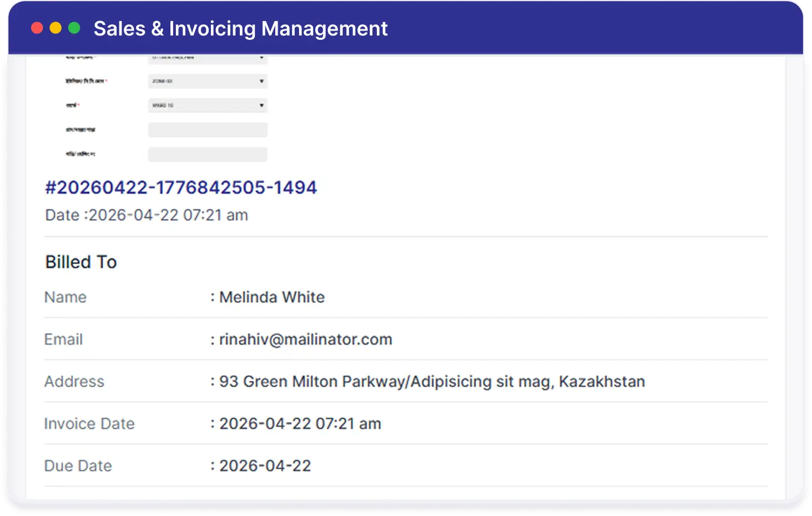Select the Melinda White name value
The height and width of the screenshot is (516, 812).
pyautogui.click(x=272, y=297)
